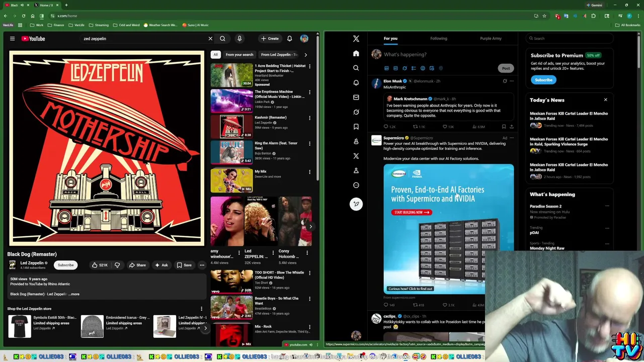The width and height of the screenshot is (644, 362).
Task: Open X Bookmarks in sidebar
Action: pos(356,127)
